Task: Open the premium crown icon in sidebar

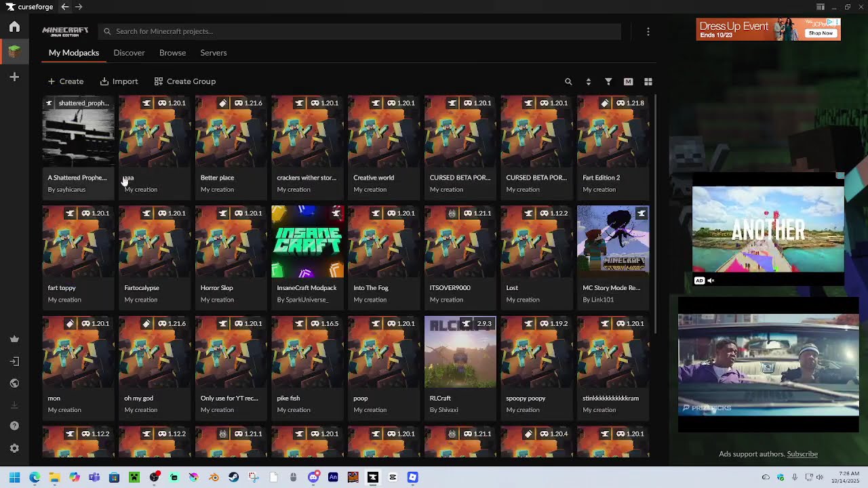Action: 14,339
